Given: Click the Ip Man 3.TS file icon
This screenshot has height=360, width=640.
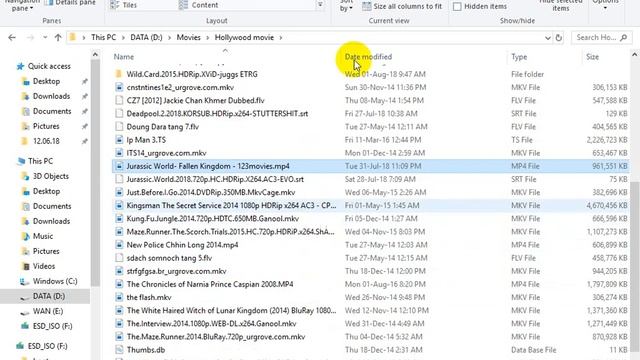Looking at the screenshot, I should coord(119,140).
